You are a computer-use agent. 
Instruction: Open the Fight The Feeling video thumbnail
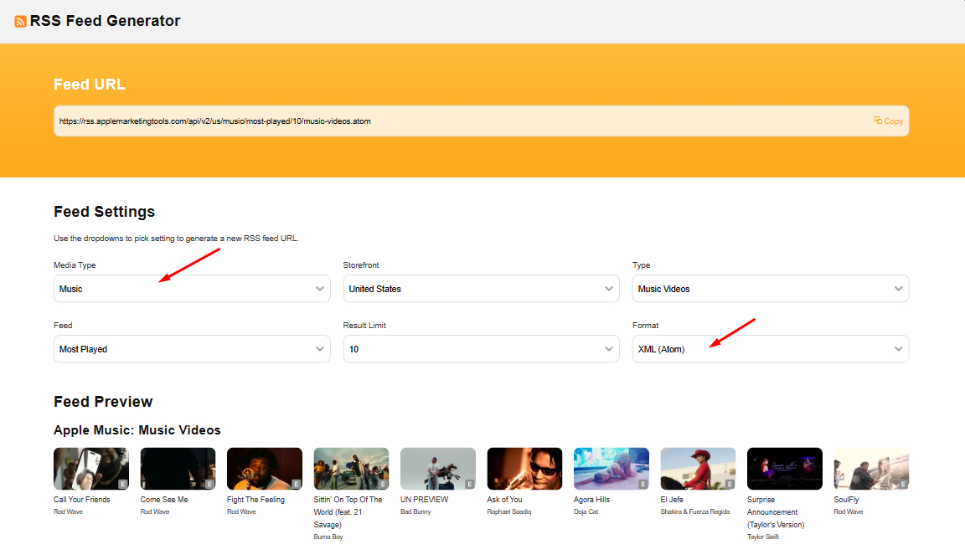pos(264,468)
